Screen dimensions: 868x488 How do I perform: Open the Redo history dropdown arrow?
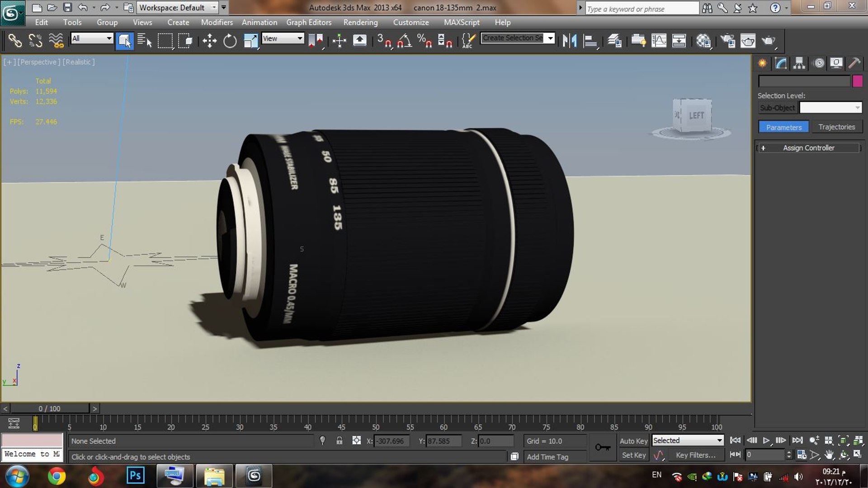tap(116, 8)
